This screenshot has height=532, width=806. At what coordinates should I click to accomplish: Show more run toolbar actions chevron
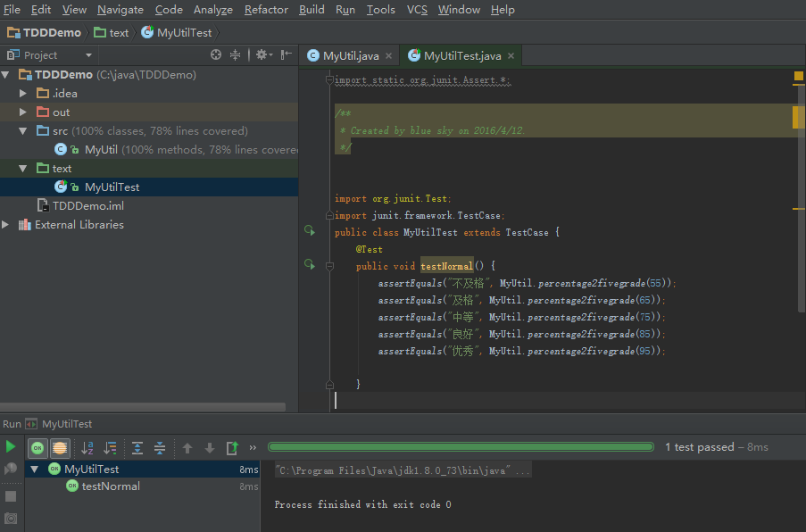pyautogui.click(x=253, y=448)
